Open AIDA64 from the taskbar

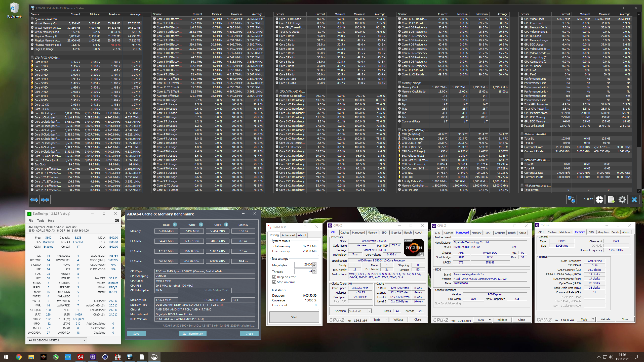click(80, 357)
